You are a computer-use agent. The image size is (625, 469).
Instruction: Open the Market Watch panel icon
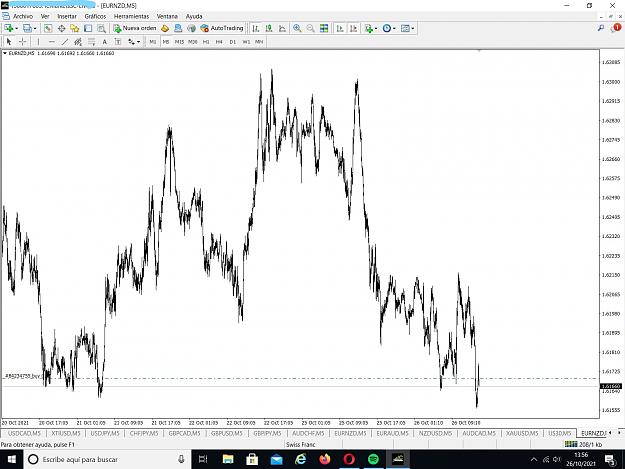[48, 28]
